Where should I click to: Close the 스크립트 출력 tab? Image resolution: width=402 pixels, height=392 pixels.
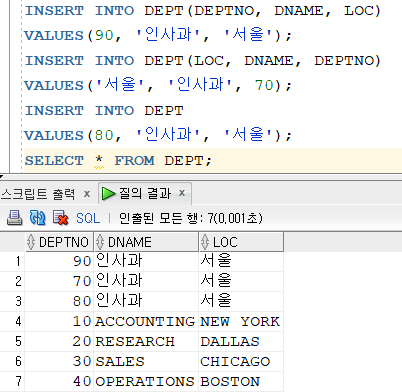(x=87, y=194)
